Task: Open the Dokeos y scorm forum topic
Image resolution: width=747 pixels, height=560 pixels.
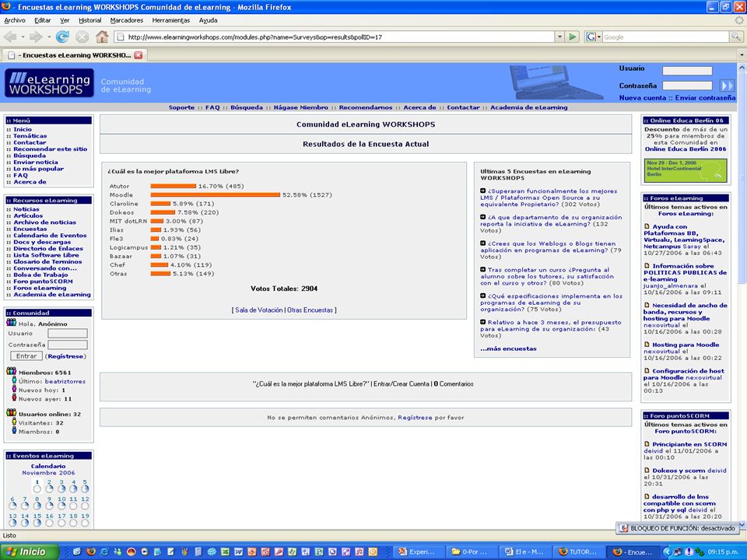Action: [x=679, y=471]
